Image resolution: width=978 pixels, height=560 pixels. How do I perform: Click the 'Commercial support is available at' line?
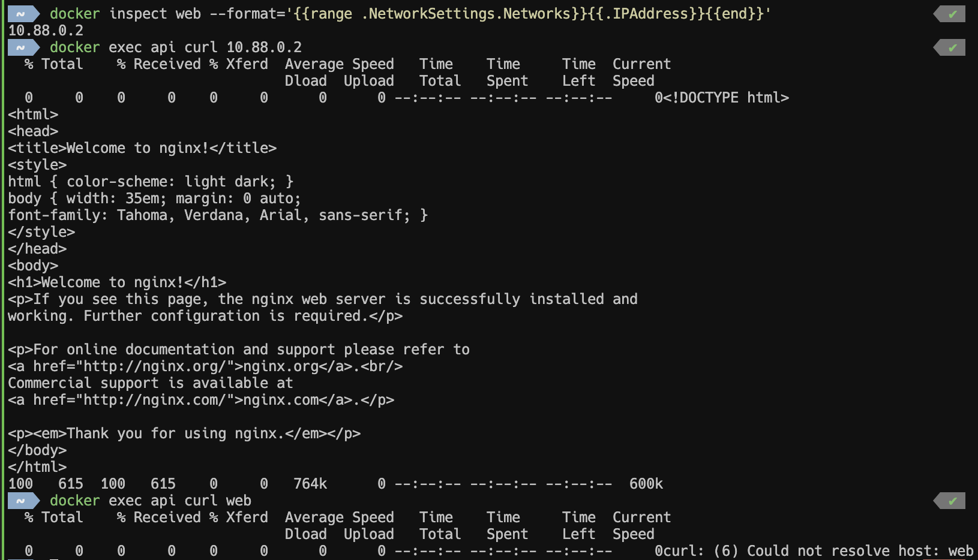(151, 383)
